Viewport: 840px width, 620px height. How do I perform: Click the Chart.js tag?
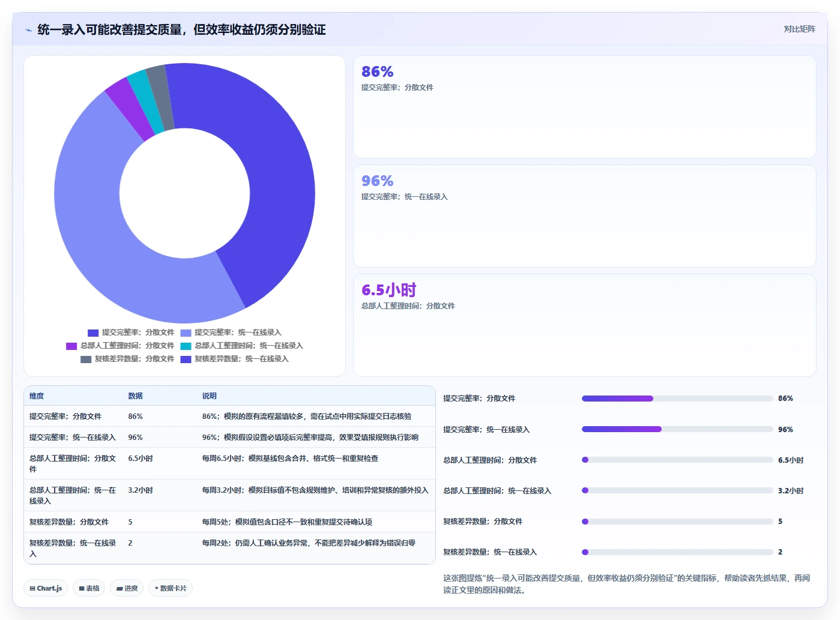point(46,588)
